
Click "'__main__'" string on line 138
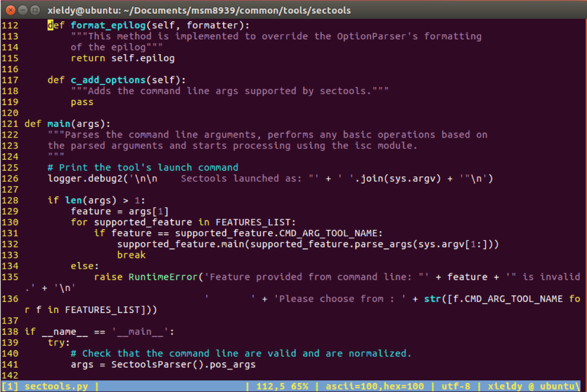tap(140, 332)
